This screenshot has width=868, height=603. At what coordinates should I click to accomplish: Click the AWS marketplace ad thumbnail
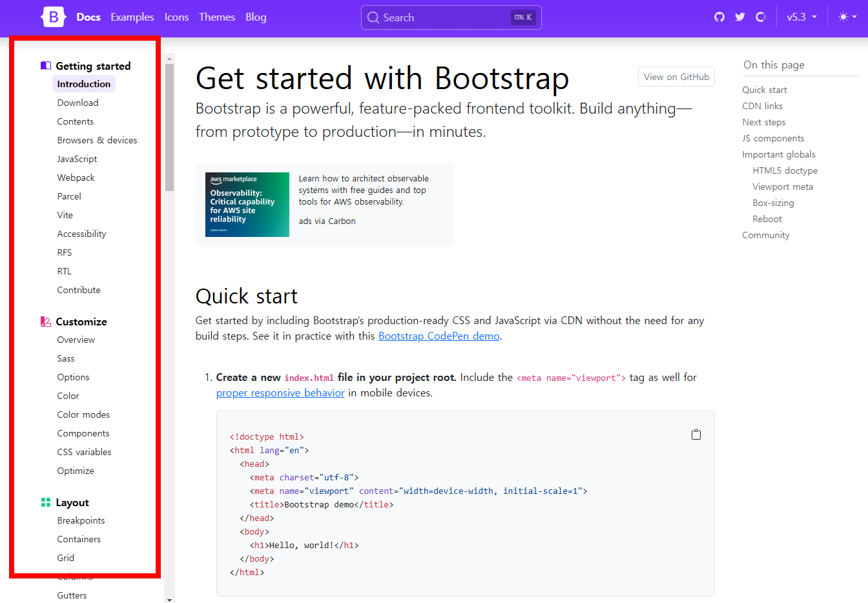247,205
